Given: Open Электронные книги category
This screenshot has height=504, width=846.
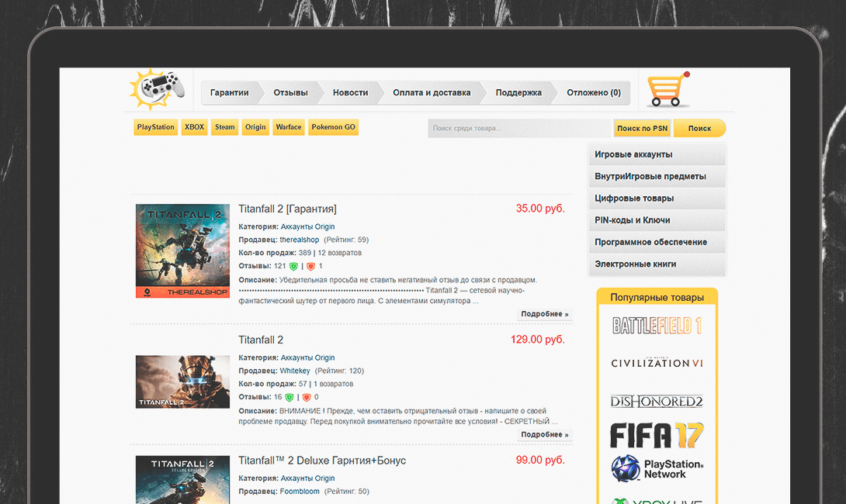Looking at the screenshot, I should 657,264.
